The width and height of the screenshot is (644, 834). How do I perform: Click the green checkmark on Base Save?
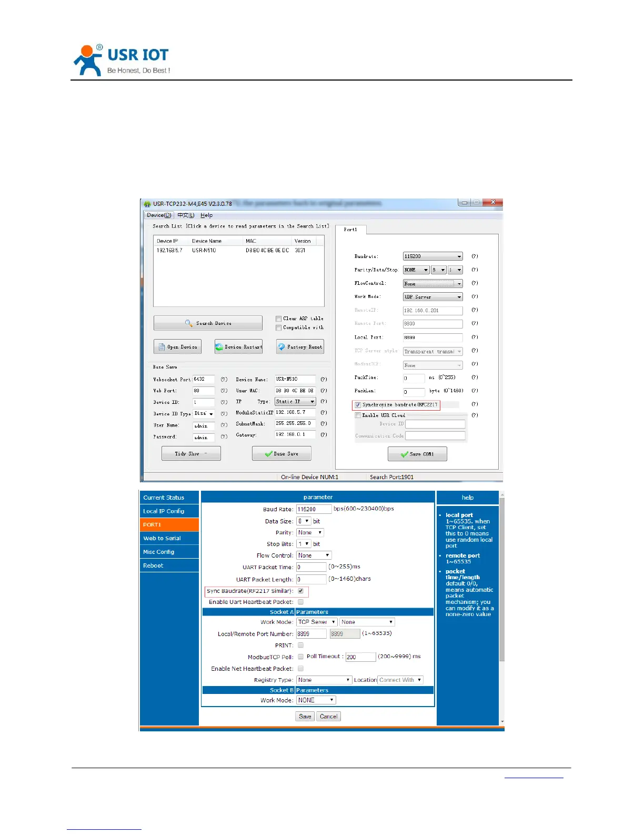coord(268,454)
